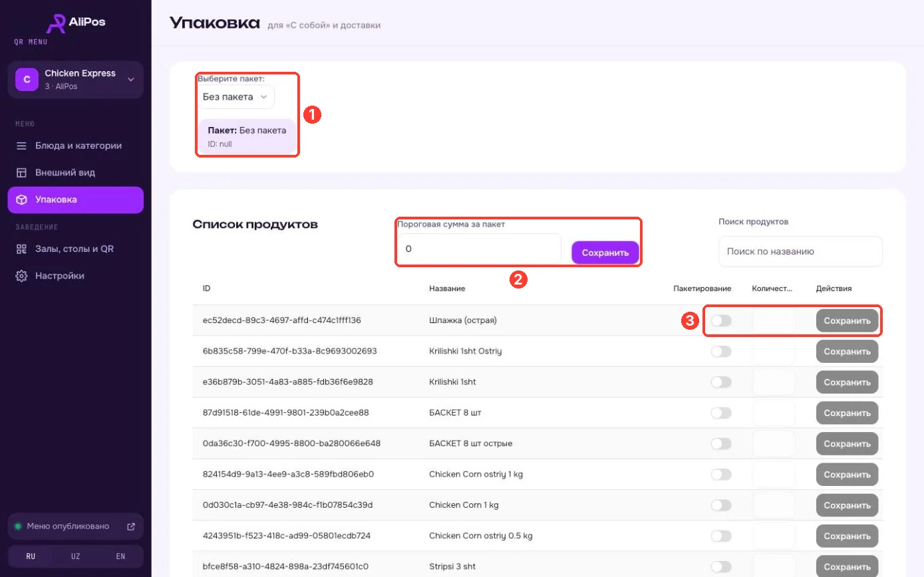This screenshot has width=924, height=577.
Task: Save the Шпажка (острая) row
Action: [847, 321]
